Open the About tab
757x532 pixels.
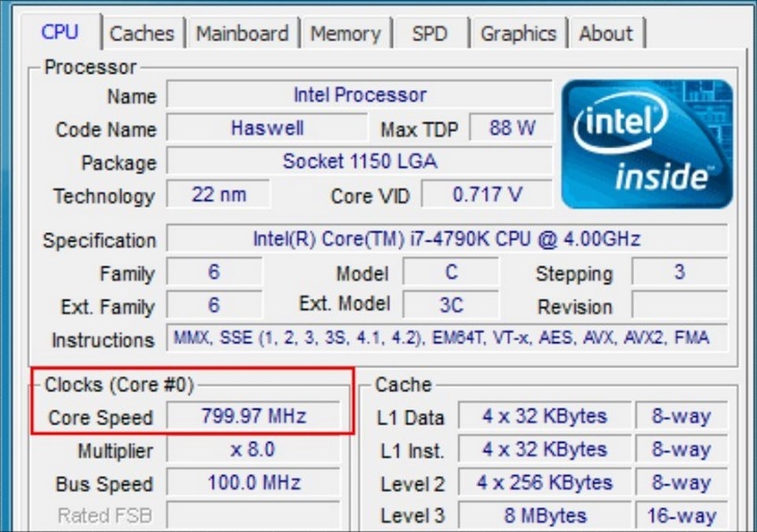click(606, 33)
